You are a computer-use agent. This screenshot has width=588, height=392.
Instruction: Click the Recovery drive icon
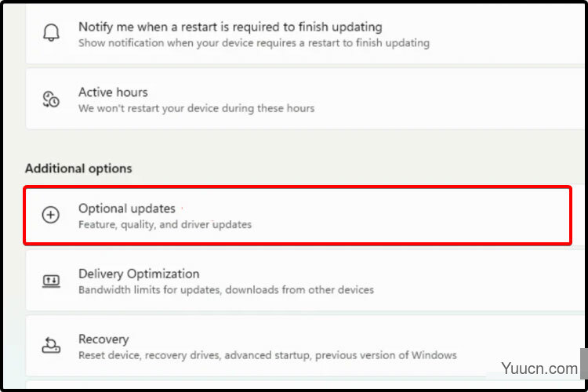tap(51, 345)
